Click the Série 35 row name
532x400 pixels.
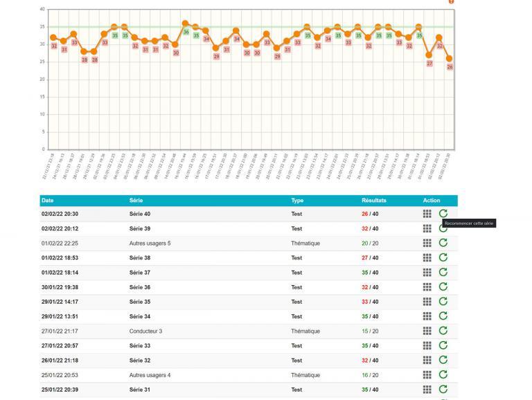(140, 302)
